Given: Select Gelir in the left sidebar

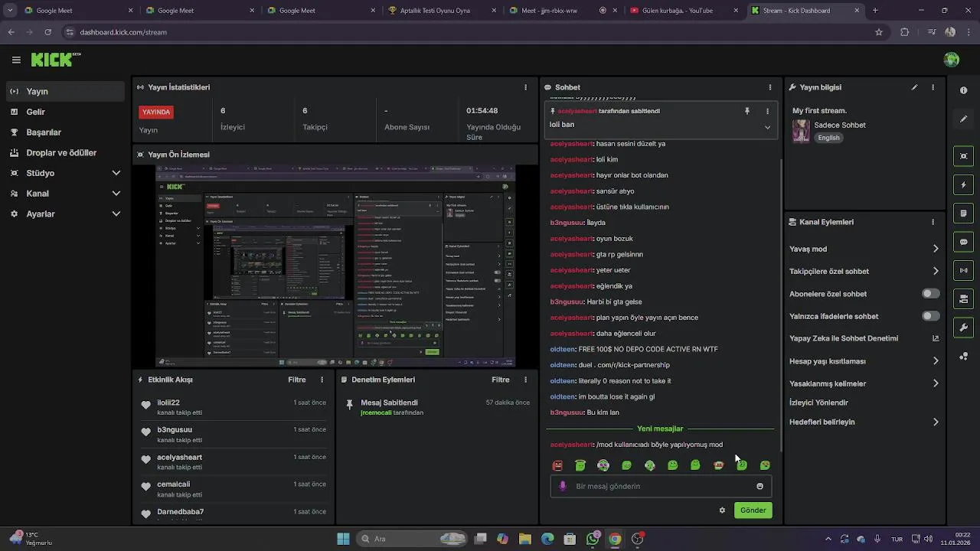Looking at the screenshot, I should tap(66, 112).
